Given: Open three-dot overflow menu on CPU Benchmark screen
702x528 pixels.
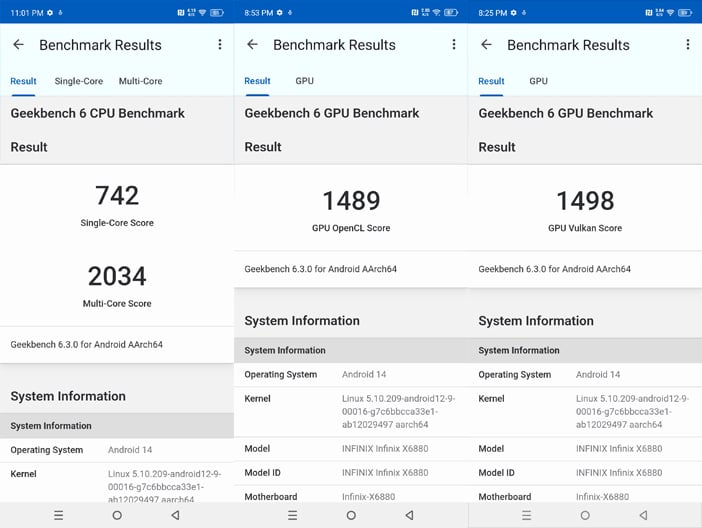Looking at the screenshot, I should (x=220, y=45).
